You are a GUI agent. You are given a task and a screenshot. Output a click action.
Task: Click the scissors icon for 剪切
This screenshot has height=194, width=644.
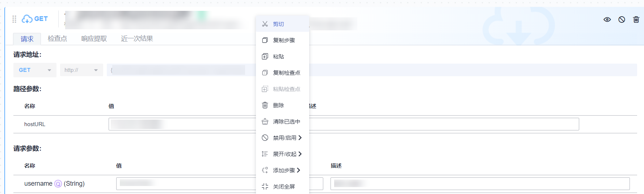click(265, 24)
